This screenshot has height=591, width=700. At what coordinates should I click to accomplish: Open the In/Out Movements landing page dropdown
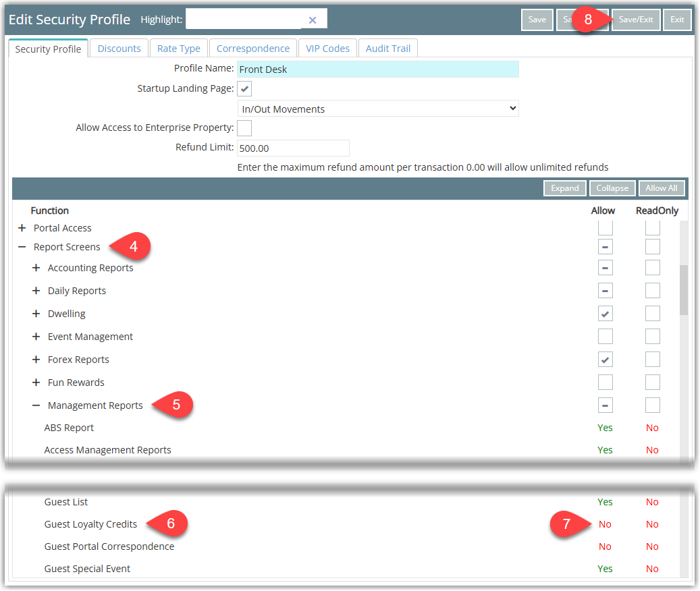378,109
